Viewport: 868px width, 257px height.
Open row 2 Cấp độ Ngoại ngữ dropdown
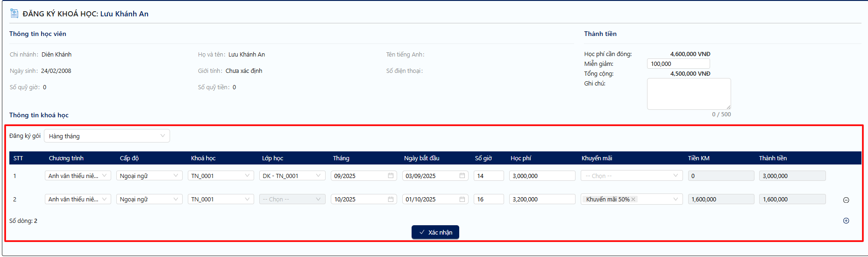point(149,199)
